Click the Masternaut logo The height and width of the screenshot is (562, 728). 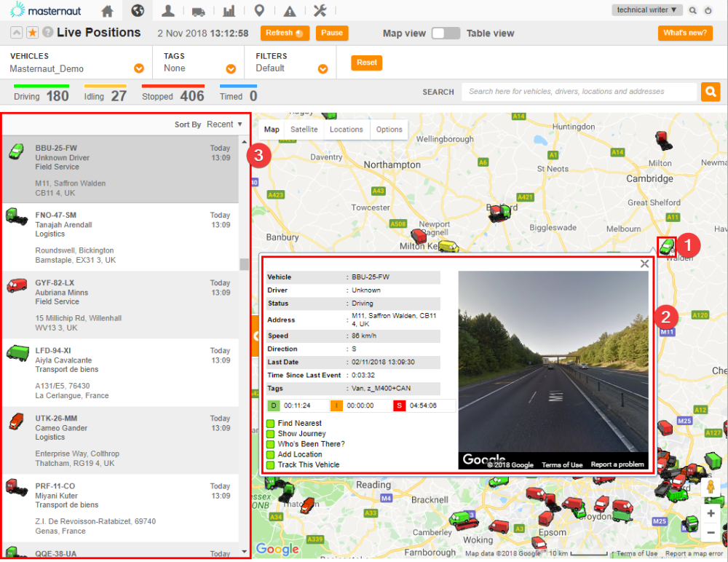[45, 10]
